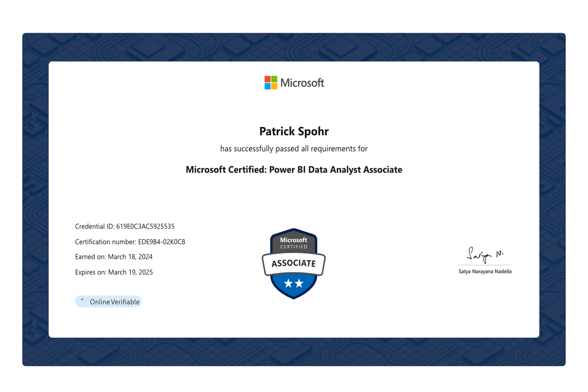This screenshot has width=588, height=392.
Task: Click the red square in the Microsoft logo
Action: (268, 79)
